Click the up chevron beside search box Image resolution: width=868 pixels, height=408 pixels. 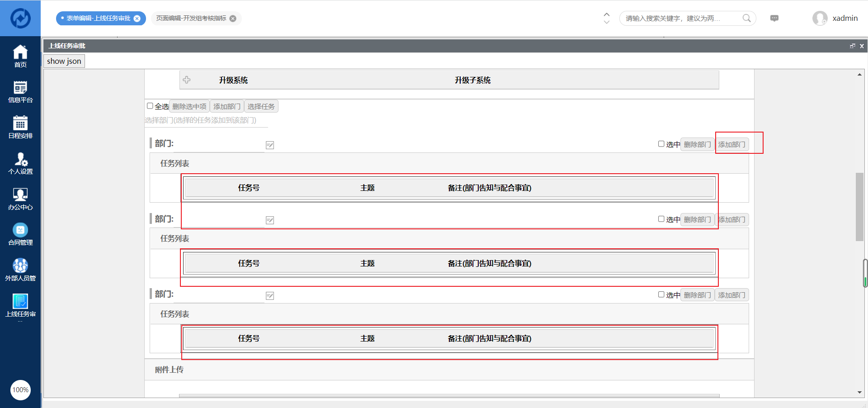pyautogui.click(x=607, y=14)
